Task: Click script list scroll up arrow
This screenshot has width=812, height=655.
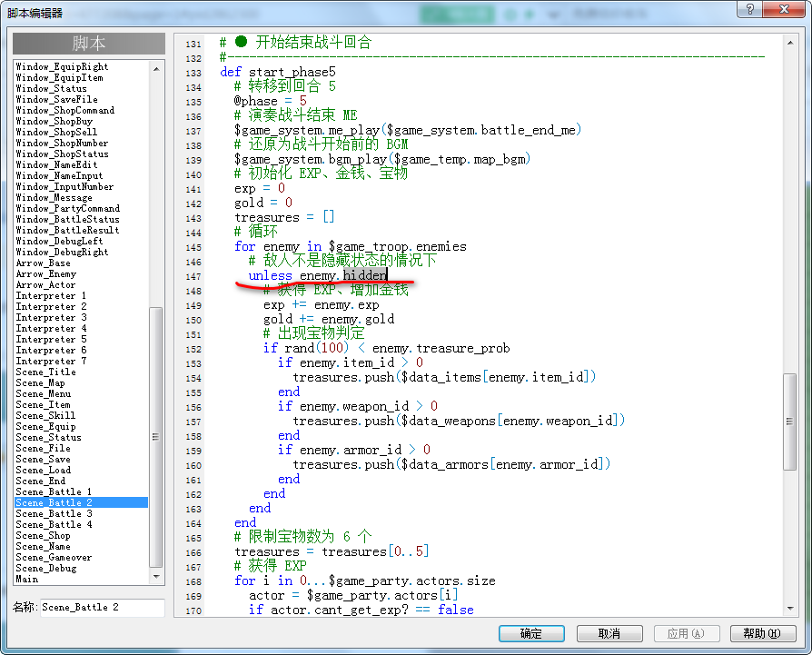Action: (x=156, y=68)
